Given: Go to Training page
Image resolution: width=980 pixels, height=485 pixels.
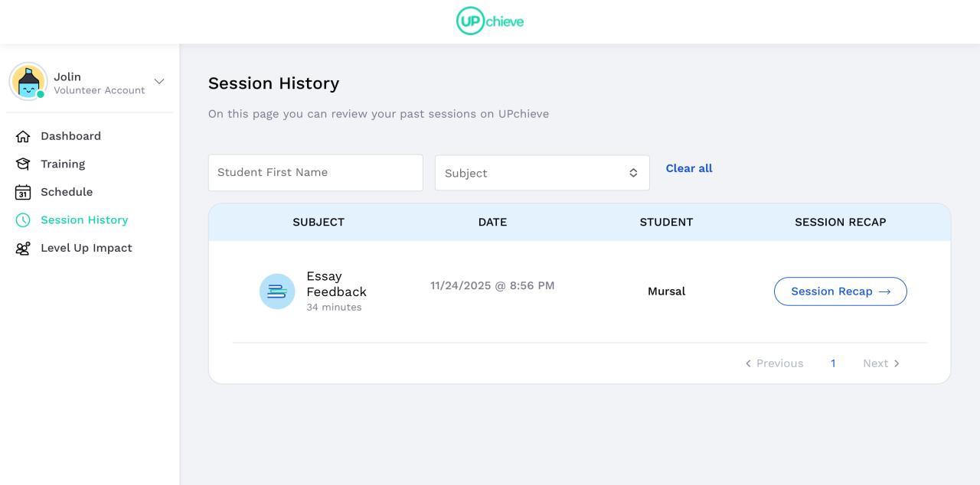Looking at the screenshot, I should point(63,164).
